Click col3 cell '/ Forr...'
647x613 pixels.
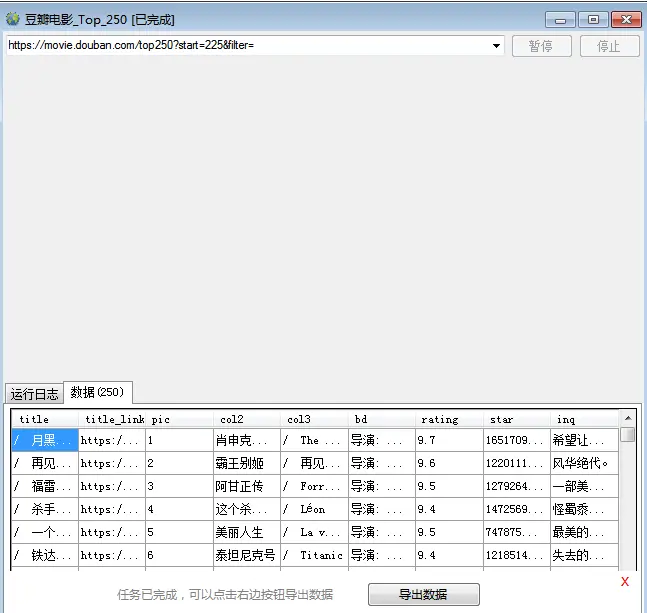(x=314, y=486)
